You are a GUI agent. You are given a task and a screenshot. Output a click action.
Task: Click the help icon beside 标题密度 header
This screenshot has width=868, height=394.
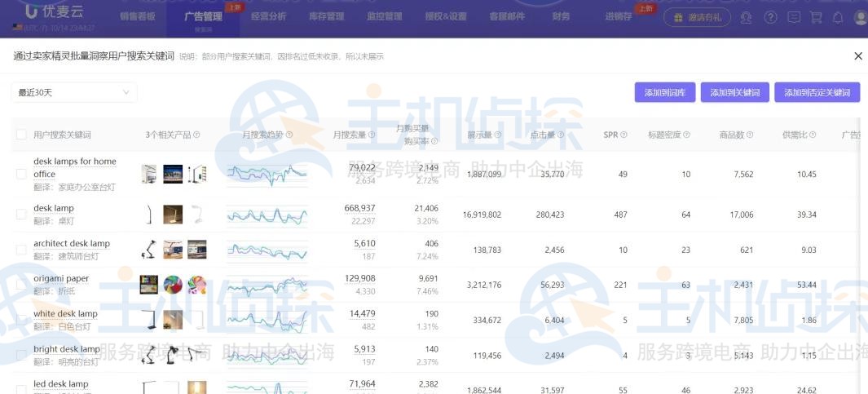(x=687, y=135)
